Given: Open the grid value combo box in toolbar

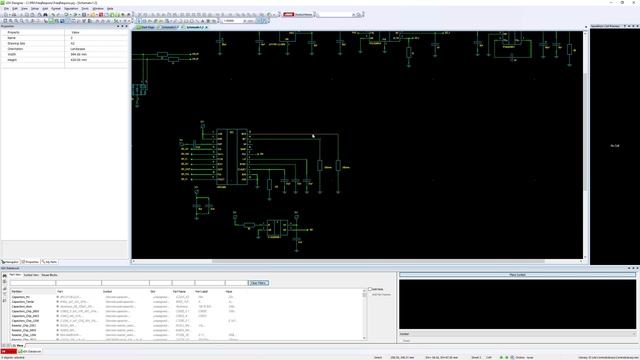Looking at the screenshot, I should pyautogui.click(x=234, y=20).
